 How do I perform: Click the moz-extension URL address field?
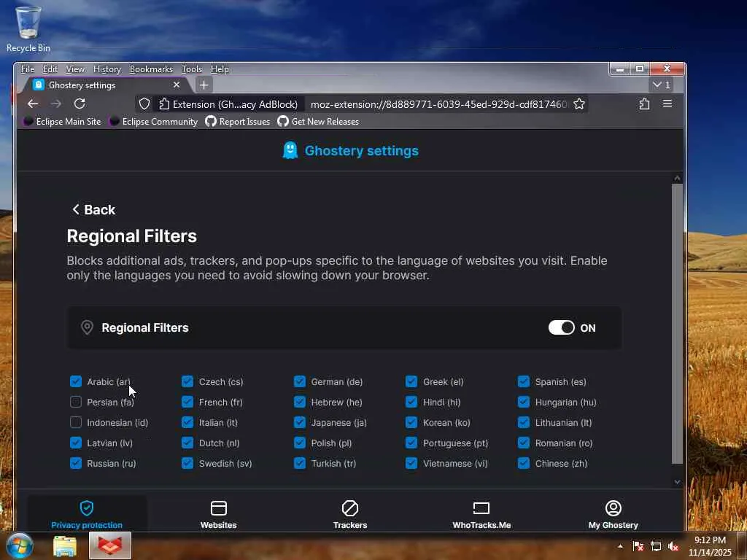[438, 104]
